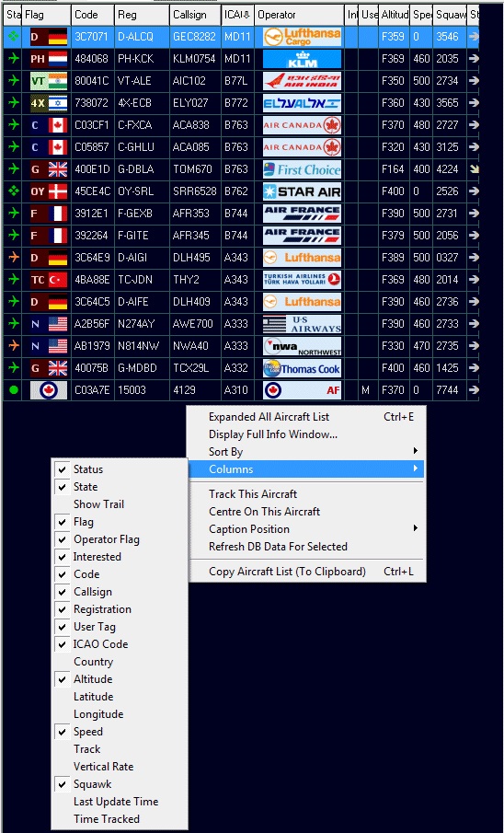This screenshot has height=833, width=504.
Task: Sort by the Squawk column header
Action: pyautogui.click(x=450, y=15)
